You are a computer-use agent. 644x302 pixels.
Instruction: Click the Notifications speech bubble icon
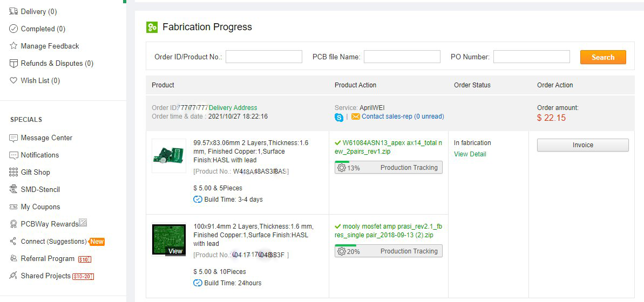[x=13, y=155]
